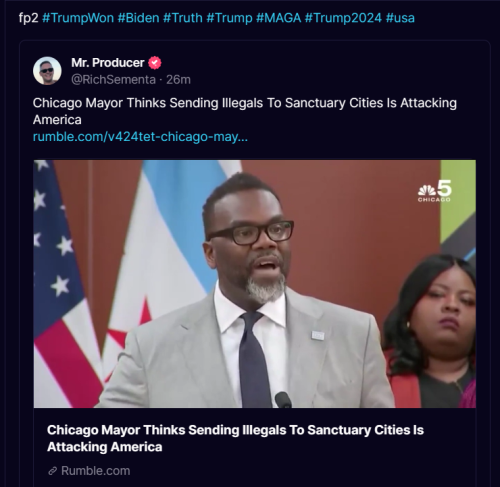Open Mr. Producer's profile avatar

point(47,71)
